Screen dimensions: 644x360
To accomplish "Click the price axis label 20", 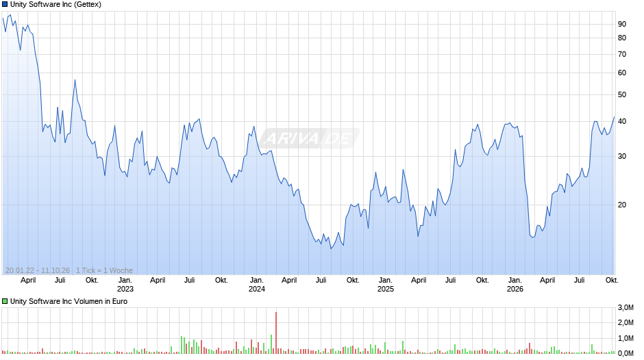I will 622,205.
